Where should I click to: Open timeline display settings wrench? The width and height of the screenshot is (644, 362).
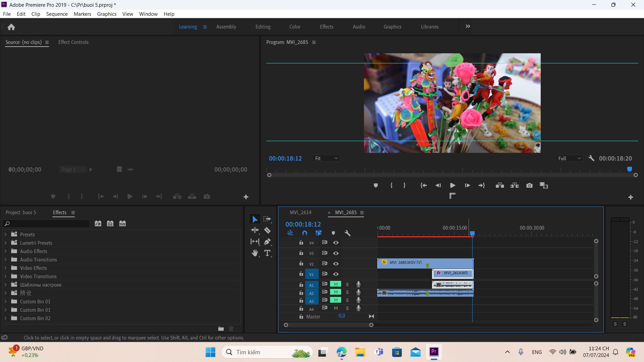coord(347,233)
